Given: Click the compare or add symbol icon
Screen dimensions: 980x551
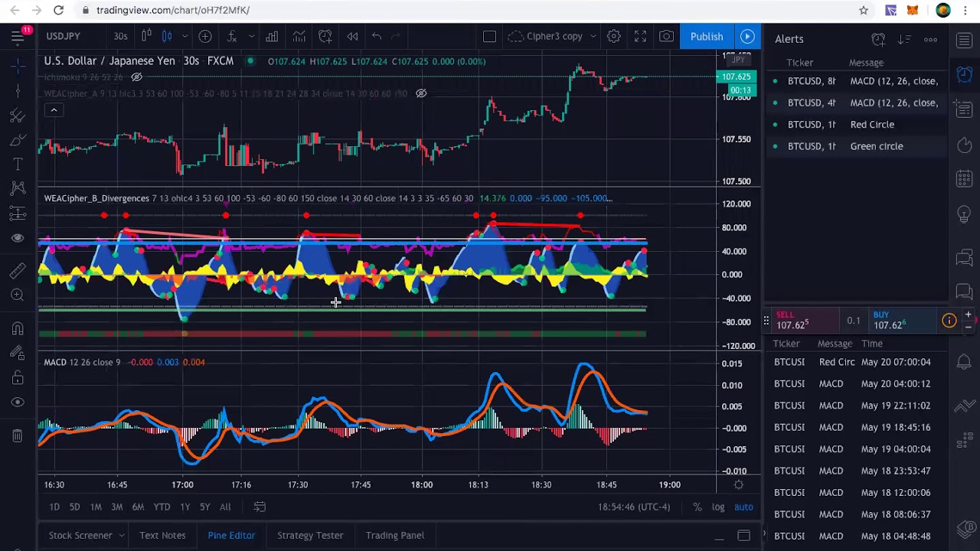Looking at the screenshot, I should tap(205, 36).
